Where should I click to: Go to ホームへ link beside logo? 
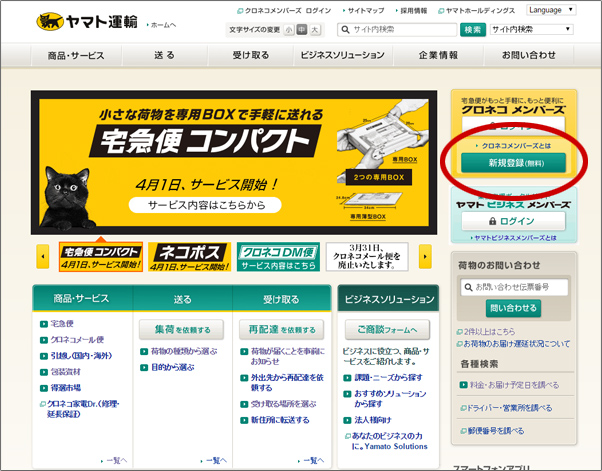pos(161,25)
